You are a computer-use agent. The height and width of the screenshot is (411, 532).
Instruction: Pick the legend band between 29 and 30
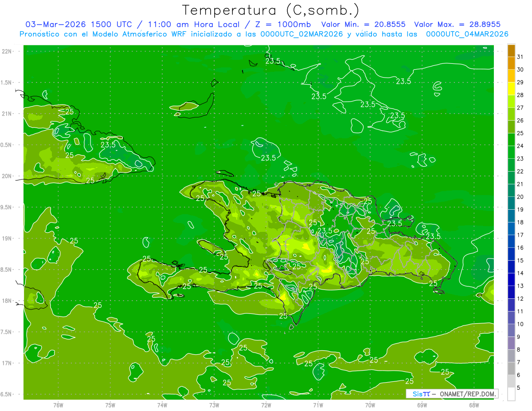coord(511,76)
